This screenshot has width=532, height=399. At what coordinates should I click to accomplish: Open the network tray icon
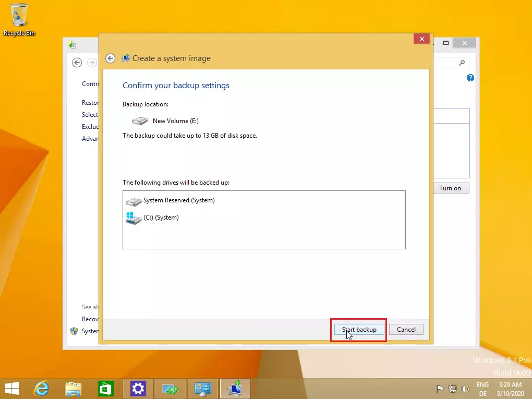[x=453, y=389]
